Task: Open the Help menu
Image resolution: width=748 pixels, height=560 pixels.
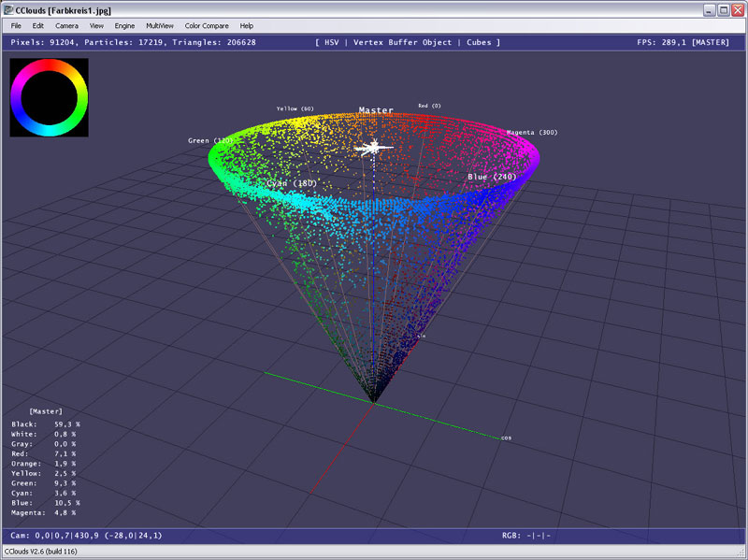Action: [247, 26]
